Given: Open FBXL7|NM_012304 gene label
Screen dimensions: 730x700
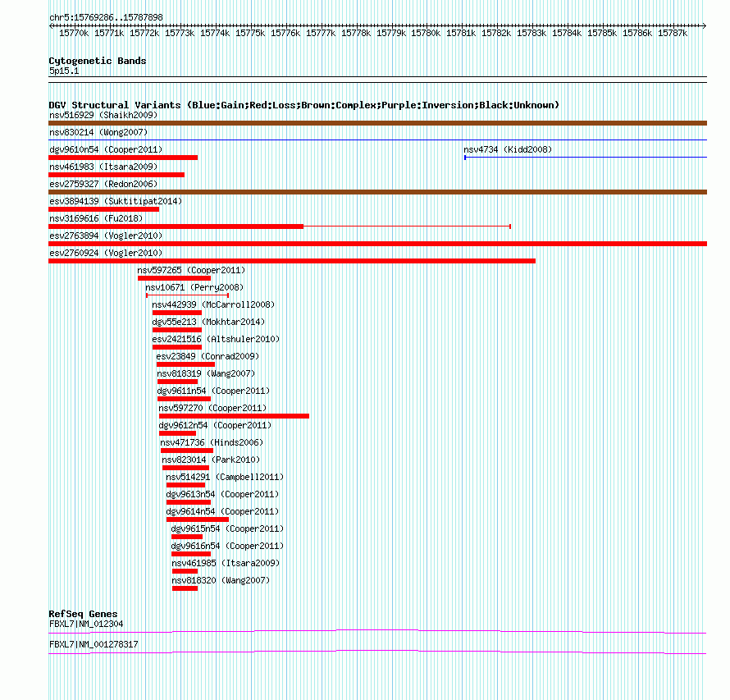Looking at the screenshot, I should coord(86,624).
